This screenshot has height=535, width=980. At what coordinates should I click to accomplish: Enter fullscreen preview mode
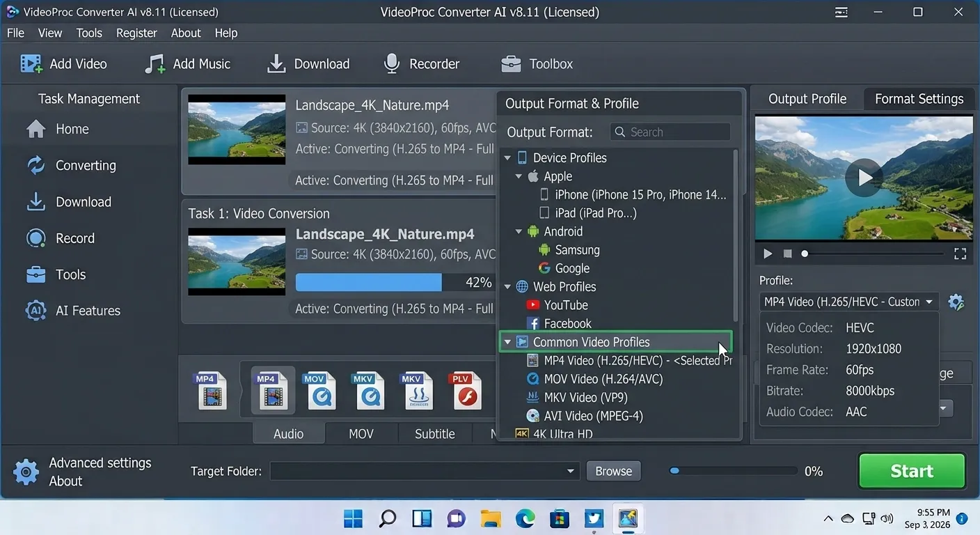tap(960, 254)
